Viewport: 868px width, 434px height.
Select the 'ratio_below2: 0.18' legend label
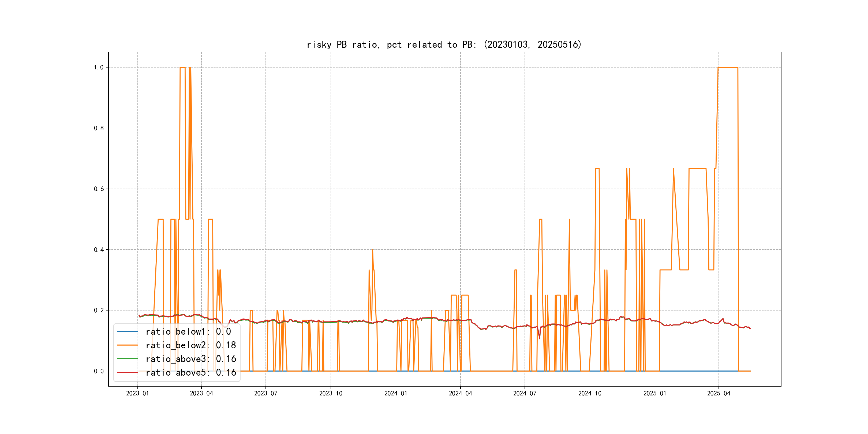[191, 345]
